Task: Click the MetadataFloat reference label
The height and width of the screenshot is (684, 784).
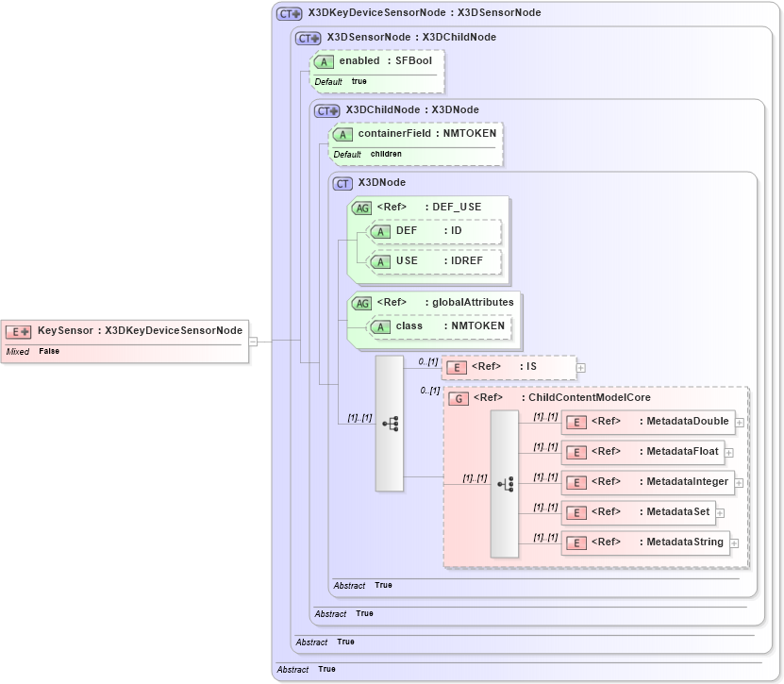Action: point(655,451)
